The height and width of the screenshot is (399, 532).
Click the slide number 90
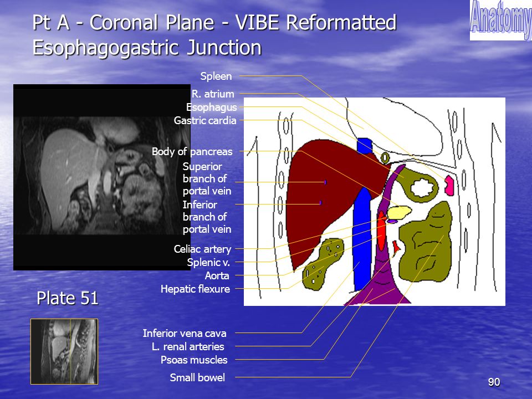[x=494, y=382]
